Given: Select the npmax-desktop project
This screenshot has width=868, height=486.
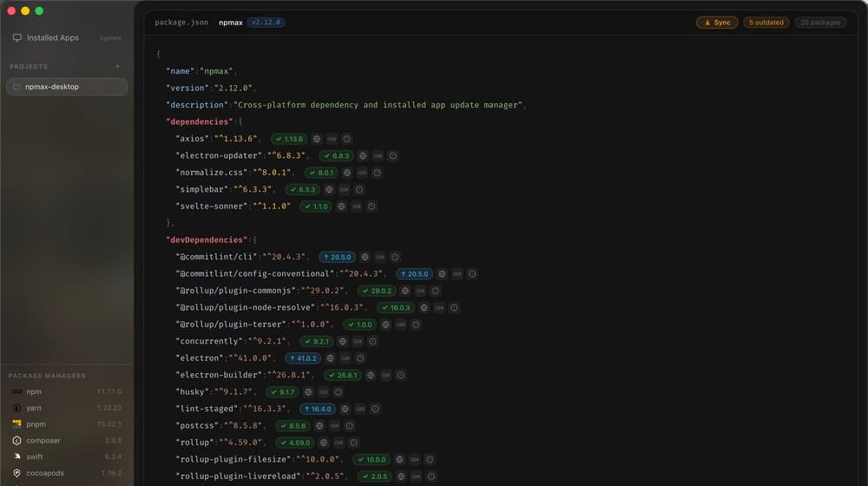Looking at the screenshot, I should click(67, 87).
